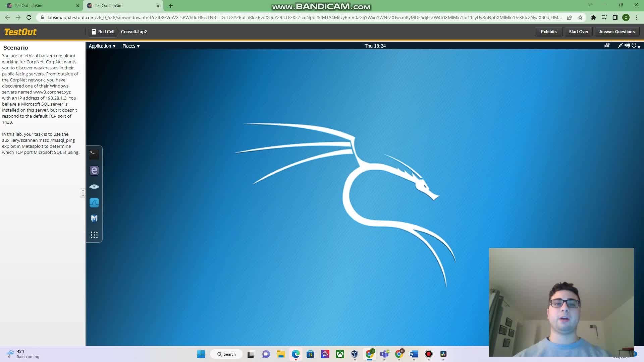644x362 pixels.
Task: Open the tab search chevron
Action: [590, 5]
